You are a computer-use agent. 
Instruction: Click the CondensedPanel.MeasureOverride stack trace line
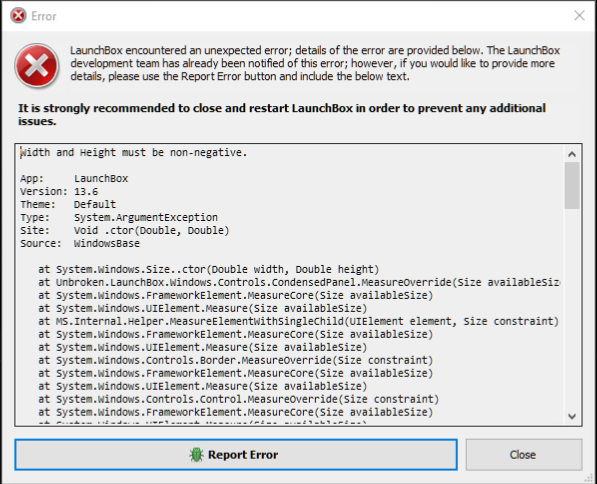click(x=299, y=283)
